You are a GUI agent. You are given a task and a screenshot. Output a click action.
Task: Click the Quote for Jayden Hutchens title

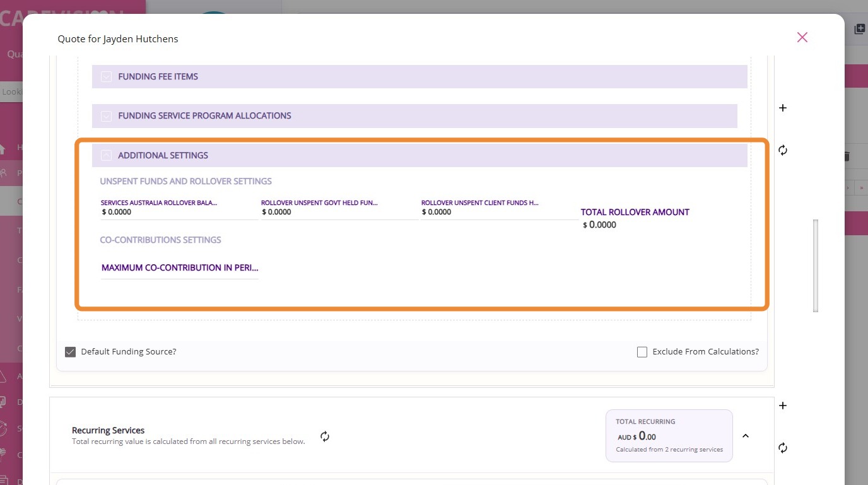[x=118, y=39]
